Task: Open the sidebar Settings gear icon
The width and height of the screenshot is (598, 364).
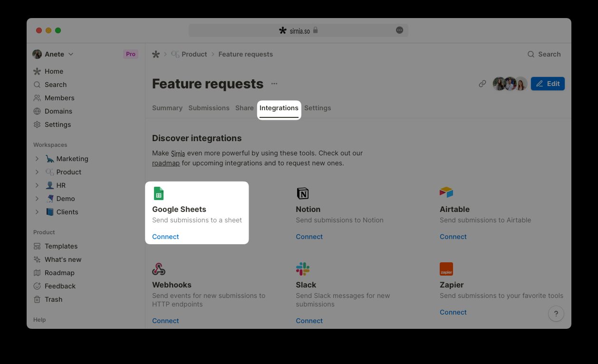Action: pyautogui.click(x=37, y=125)
